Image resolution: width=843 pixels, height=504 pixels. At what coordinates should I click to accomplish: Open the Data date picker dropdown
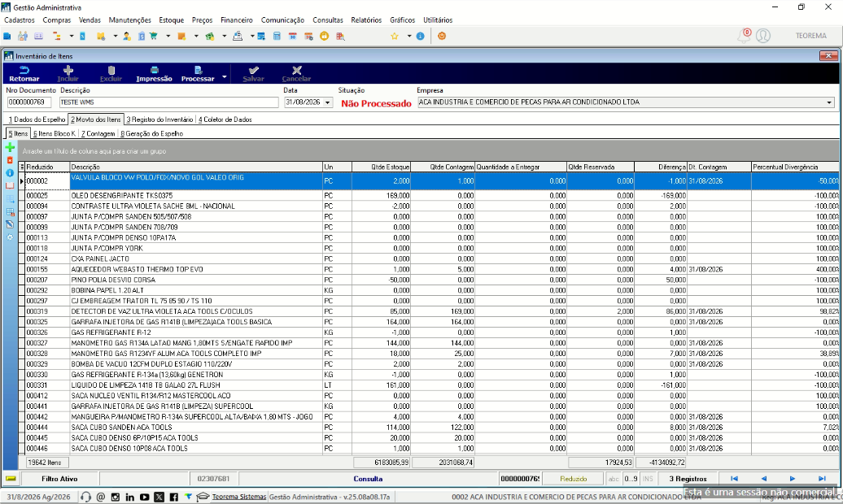click(327, 102)
